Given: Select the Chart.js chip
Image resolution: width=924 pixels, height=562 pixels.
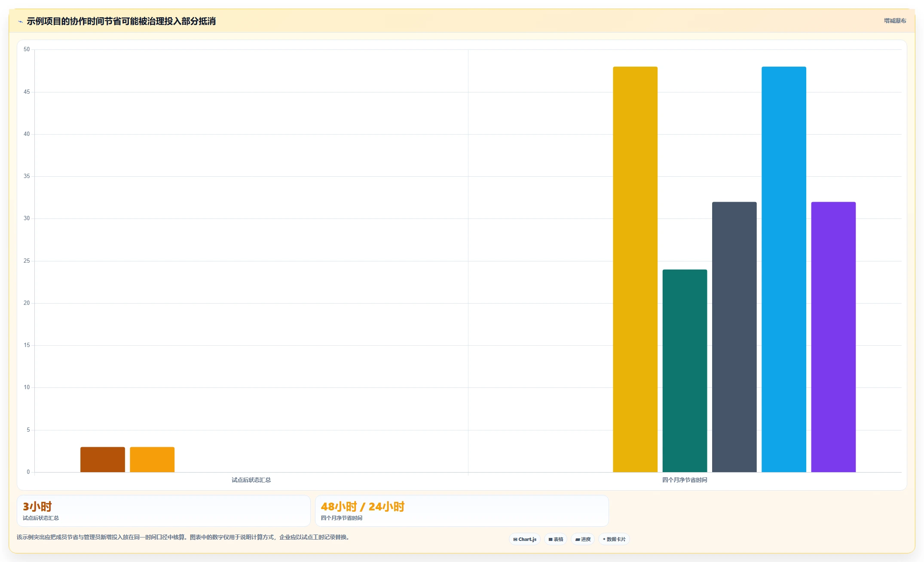Looking at the screenshot, I should click(525, 539).
